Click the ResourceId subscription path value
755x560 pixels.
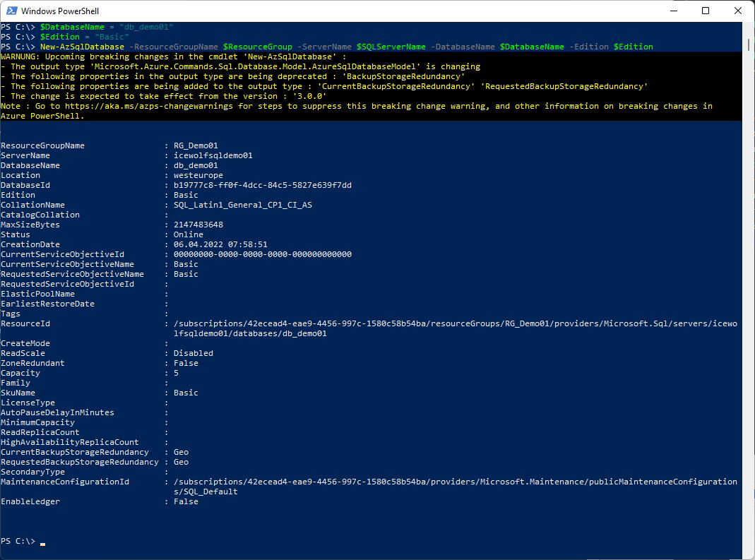(455, 328)
